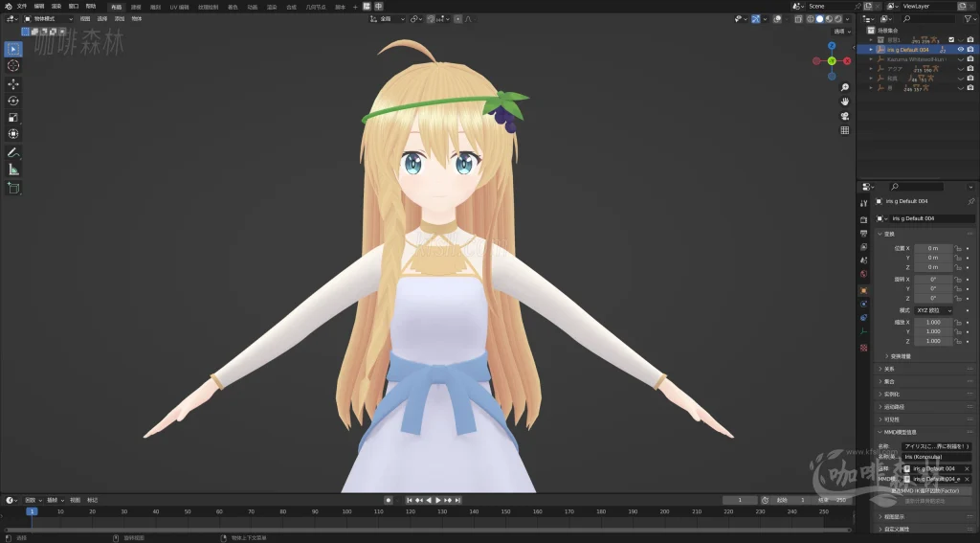
Task: Toggle the first collection's exclude checkbox
Action: click(951, 39)
